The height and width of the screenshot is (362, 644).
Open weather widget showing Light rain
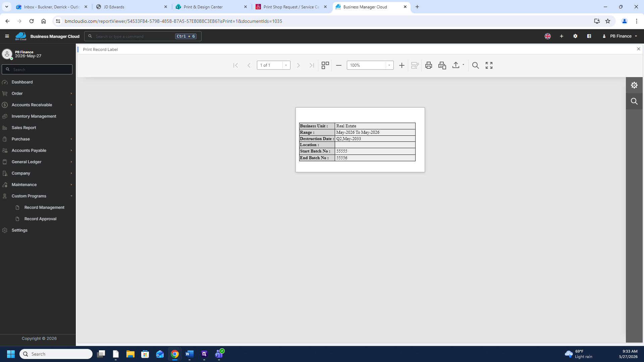click(579, 354)
